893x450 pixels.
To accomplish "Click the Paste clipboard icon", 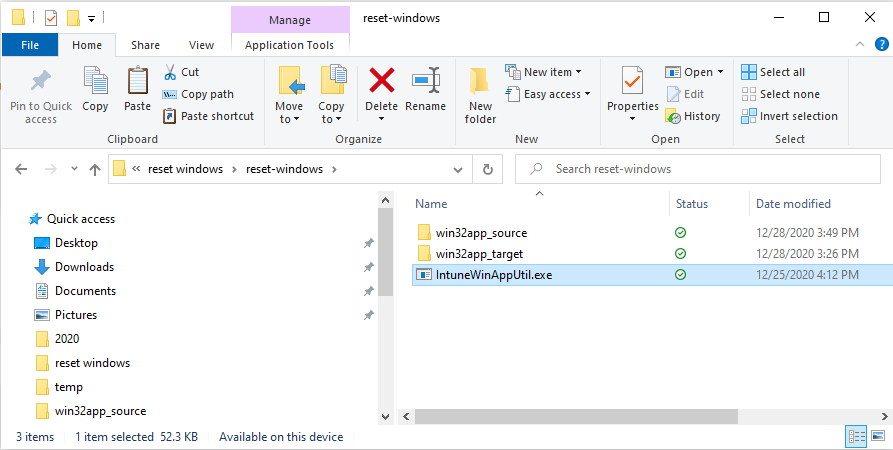I will [137, 80].
